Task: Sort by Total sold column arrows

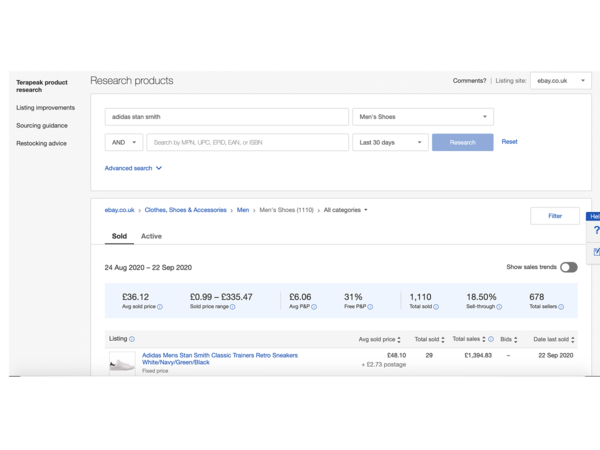Action: (x=443, y=339)
